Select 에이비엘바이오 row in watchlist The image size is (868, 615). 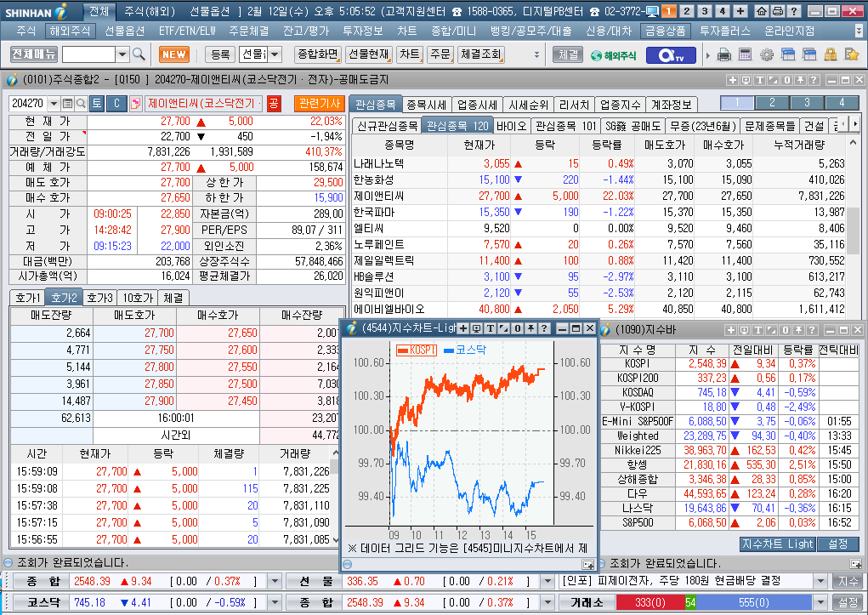coord(599,309)
